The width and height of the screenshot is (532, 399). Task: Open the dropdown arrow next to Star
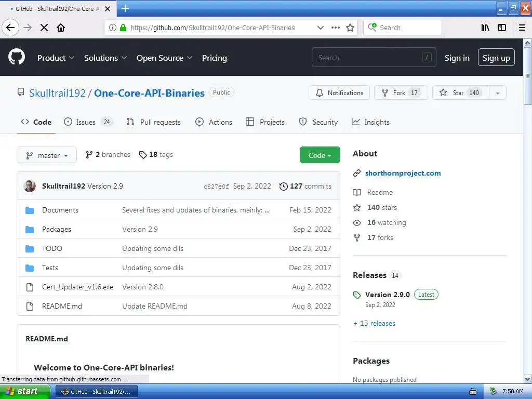pos(498,92)
